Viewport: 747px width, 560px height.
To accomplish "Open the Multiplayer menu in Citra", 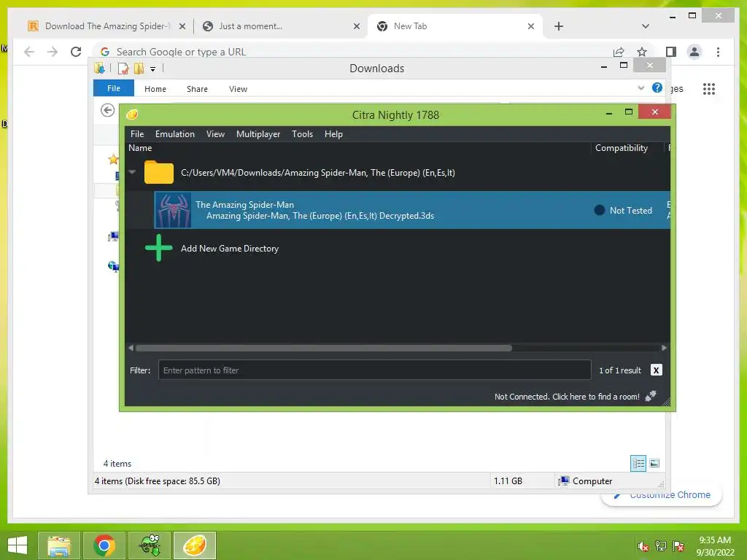I will tap(258, 134).
